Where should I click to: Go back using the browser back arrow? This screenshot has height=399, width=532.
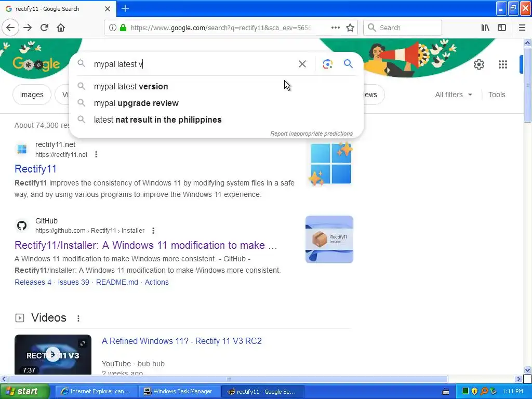[x=10, y=28]
